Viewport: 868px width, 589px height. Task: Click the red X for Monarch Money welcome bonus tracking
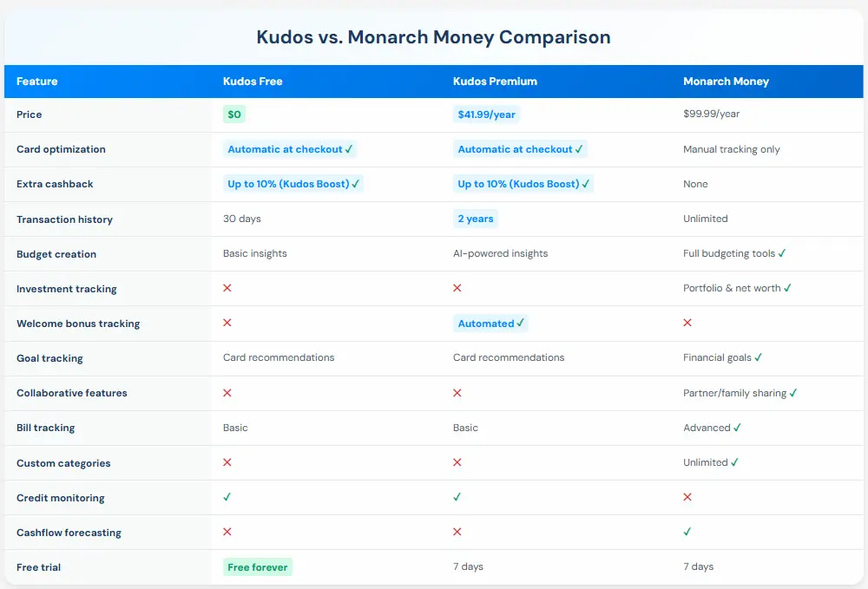pyautogui.click(x=687, y=323)
